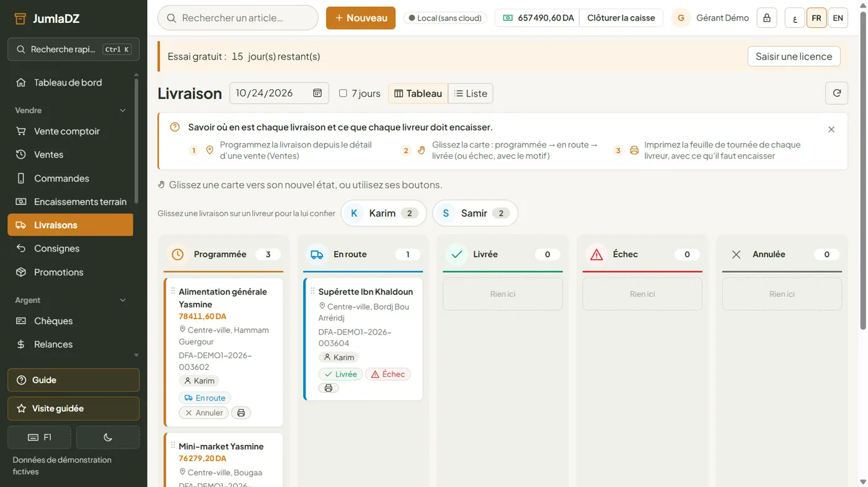Click the cash register balance 657490,60 DA

(x=538, y=18)
